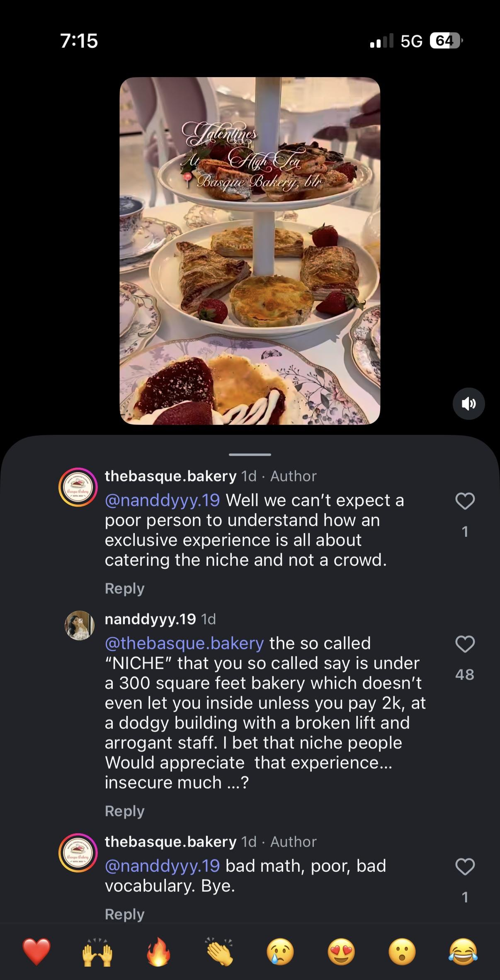
Task: Like nanddyyy.19's 'NICHE' reply comment
Action: pyautogui.click(x=465, y=644)
